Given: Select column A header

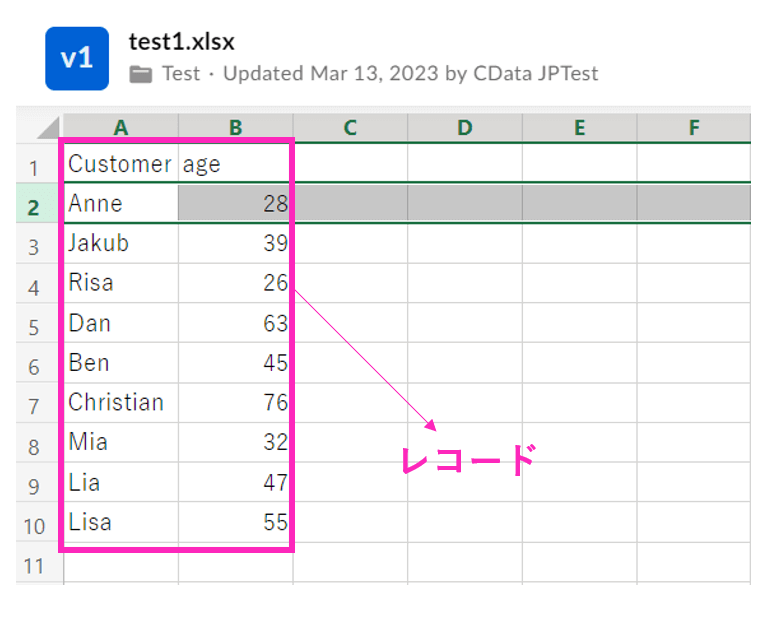Looking at the screenshot, I should point(121,128).
